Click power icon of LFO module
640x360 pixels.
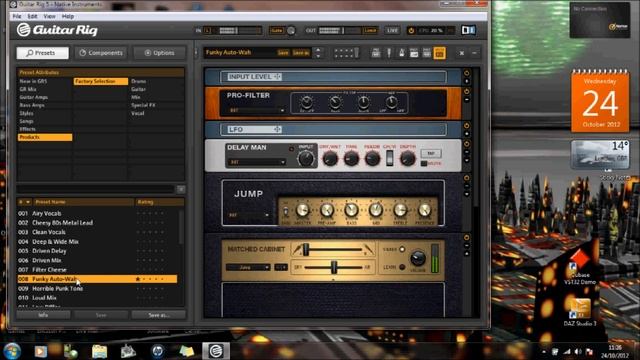pos(467,125)
